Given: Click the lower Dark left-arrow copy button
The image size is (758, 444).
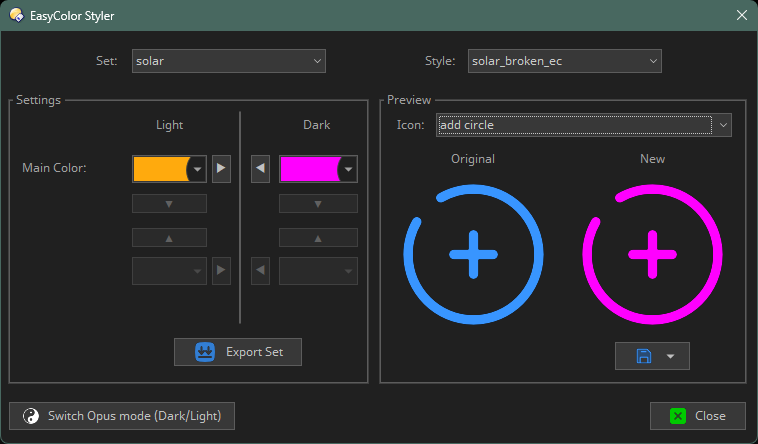Looking at the screenshot, I should 261,271.
